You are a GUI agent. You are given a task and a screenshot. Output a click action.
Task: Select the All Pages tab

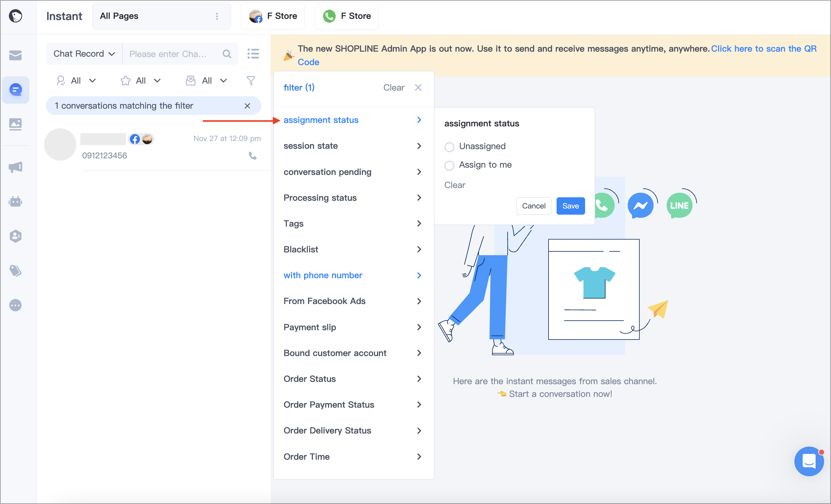[x=161, y=16]
